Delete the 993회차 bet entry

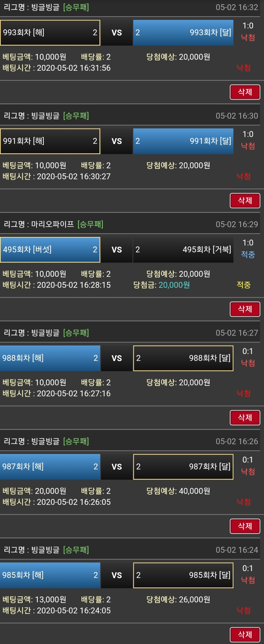(x=245, y=92)
